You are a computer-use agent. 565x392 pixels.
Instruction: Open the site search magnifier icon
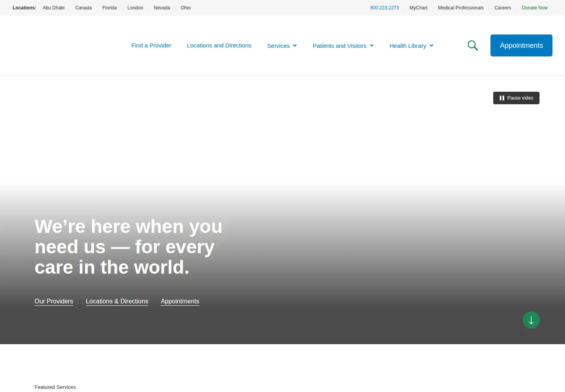tap(473, 45)
